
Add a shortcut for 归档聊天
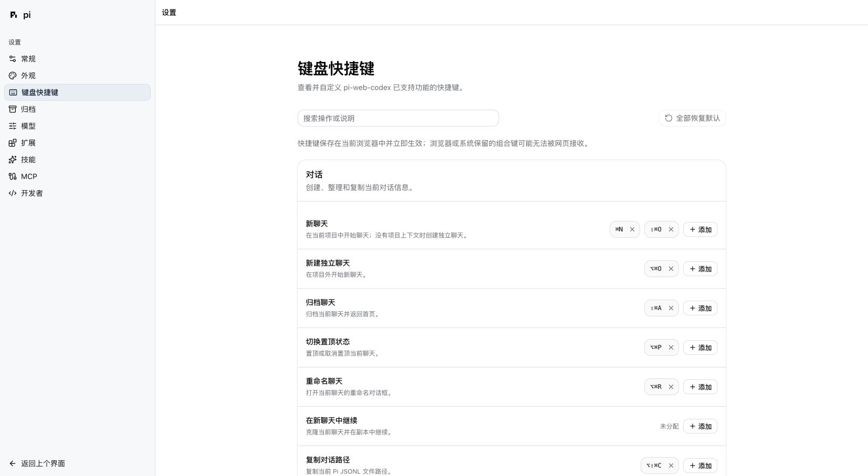pos(700,308)
